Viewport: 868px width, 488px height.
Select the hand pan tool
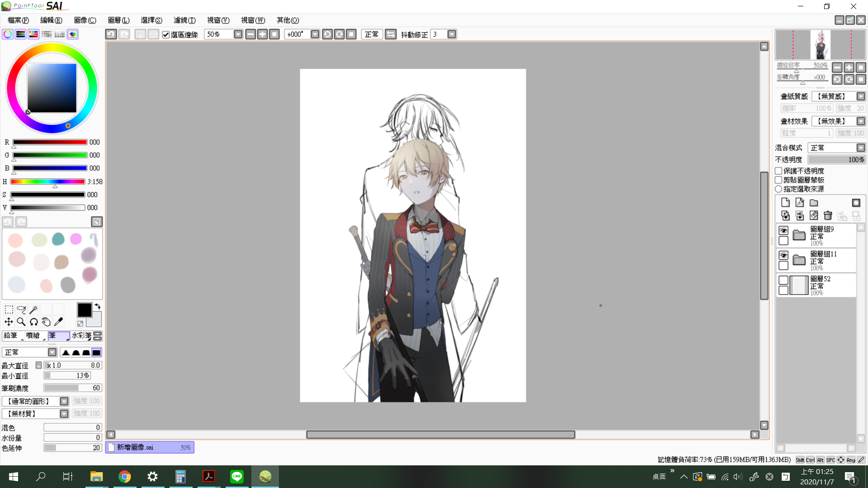click(46, 322)
